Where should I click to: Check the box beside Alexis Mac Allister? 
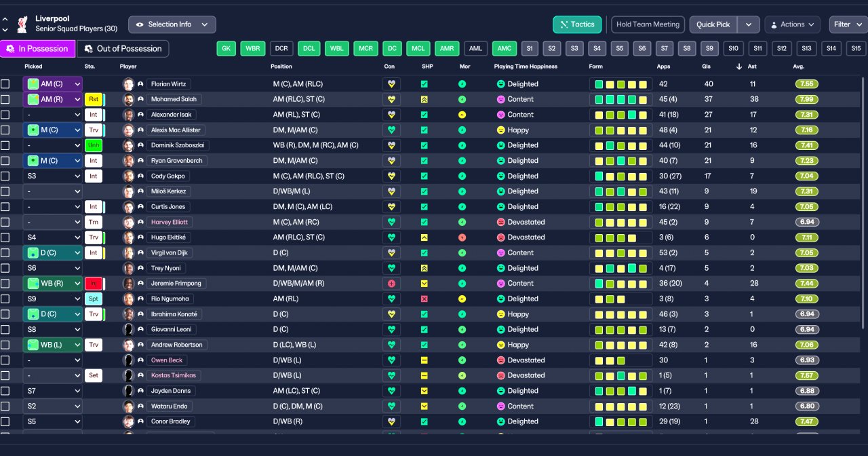pyautogui.click(x=5, y=130)
